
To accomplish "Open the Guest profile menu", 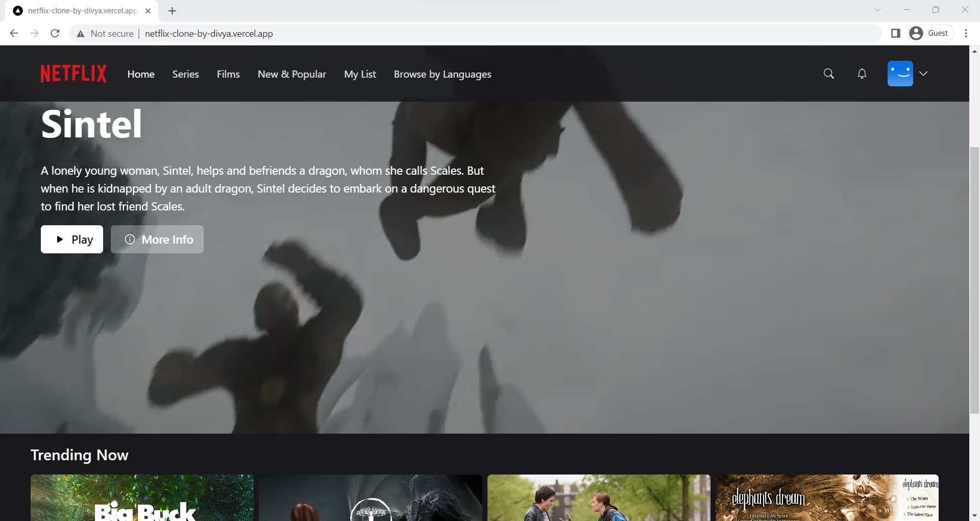I will (930, 33).
